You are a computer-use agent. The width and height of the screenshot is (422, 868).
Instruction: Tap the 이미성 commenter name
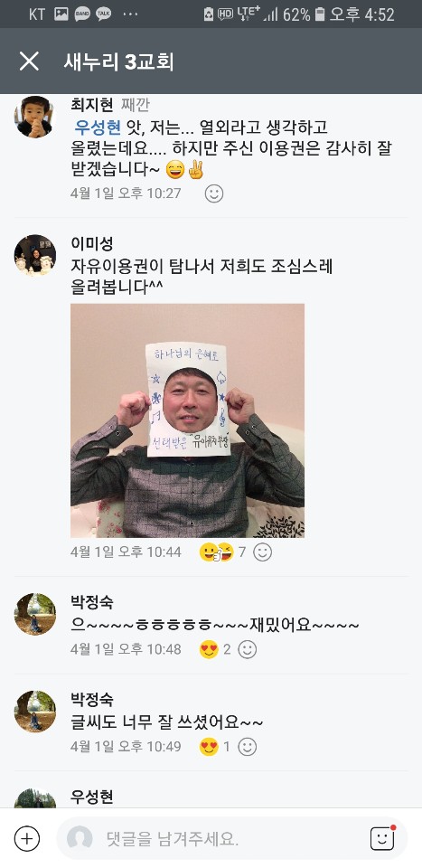92,243
